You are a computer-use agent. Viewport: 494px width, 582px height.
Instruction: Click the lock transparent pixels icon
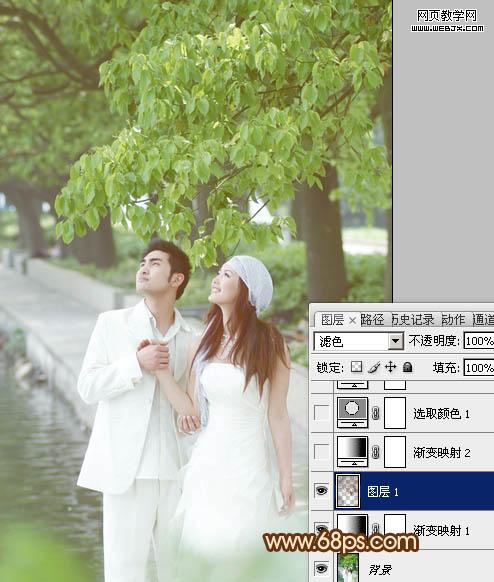[x=356, y=367]
